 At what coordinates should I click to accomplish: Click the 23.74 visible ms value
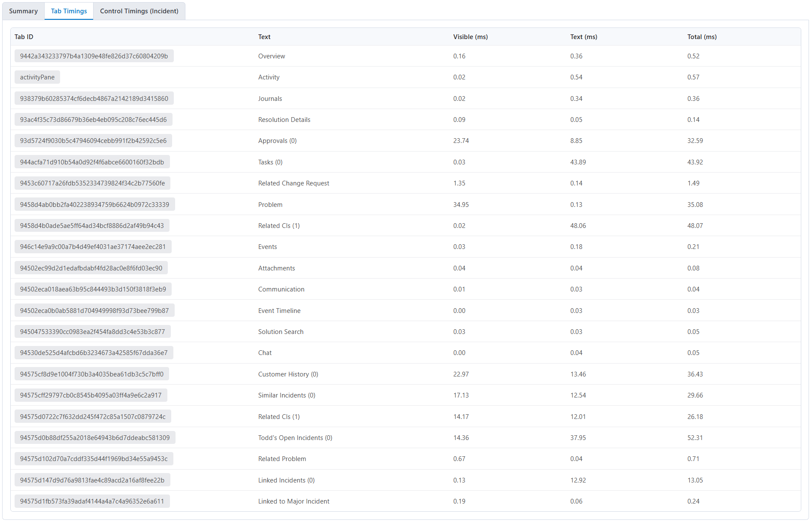461,141
